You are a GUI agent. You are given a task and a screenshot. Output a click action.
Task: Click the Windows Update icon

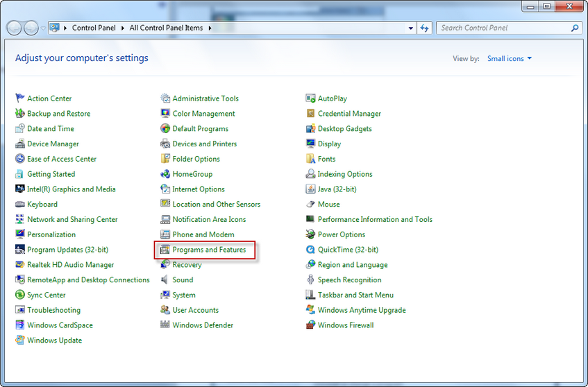pyautogui.click(x=20, y=340)
